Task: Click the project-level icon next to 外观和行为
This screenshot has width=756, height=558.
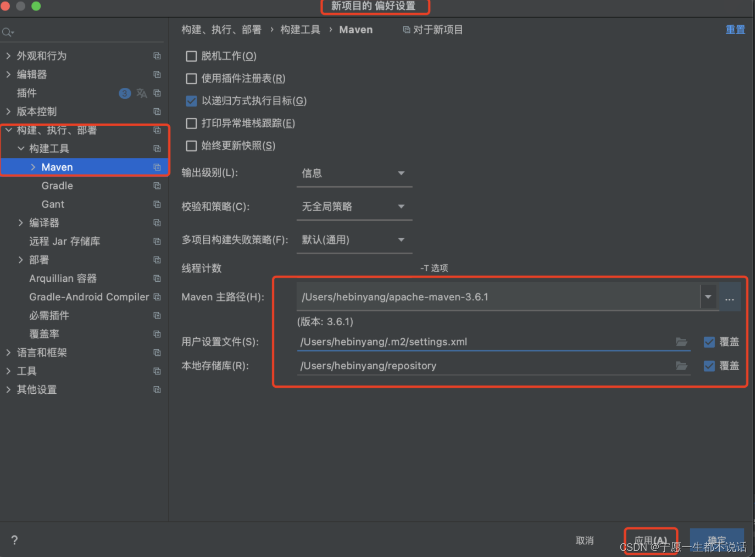Action: click(x=157, y=56)
